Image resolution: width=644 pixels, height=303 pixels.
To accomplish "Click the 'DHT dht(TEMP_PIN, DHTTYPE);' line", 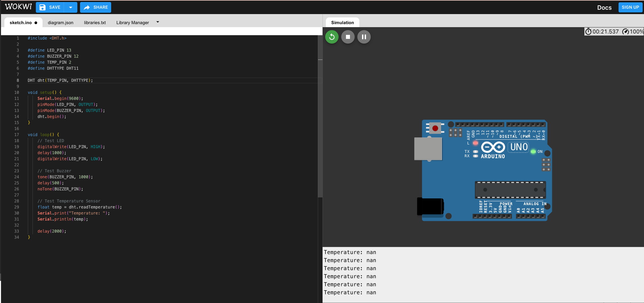I will [60, 80].
